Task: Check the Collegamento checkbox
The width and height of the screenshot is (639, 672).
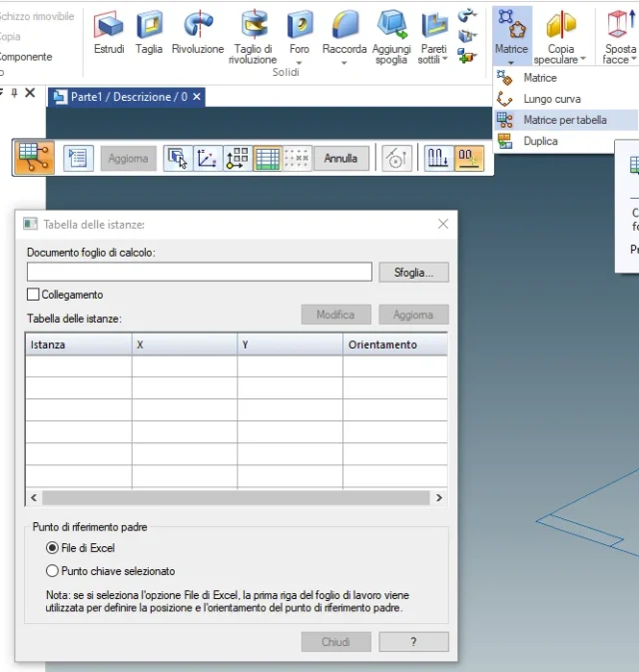Action: coord(33,295)
